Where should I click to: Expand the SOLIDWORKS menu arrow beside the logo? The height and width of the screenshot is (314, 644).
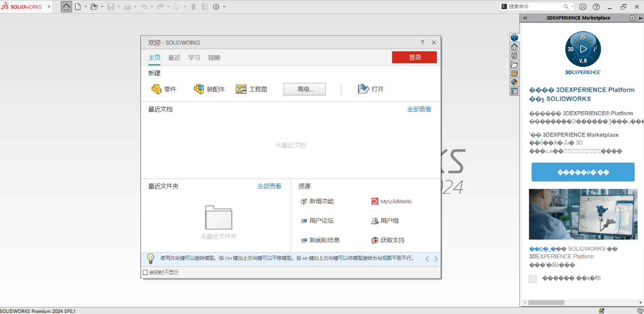[49, 7]
